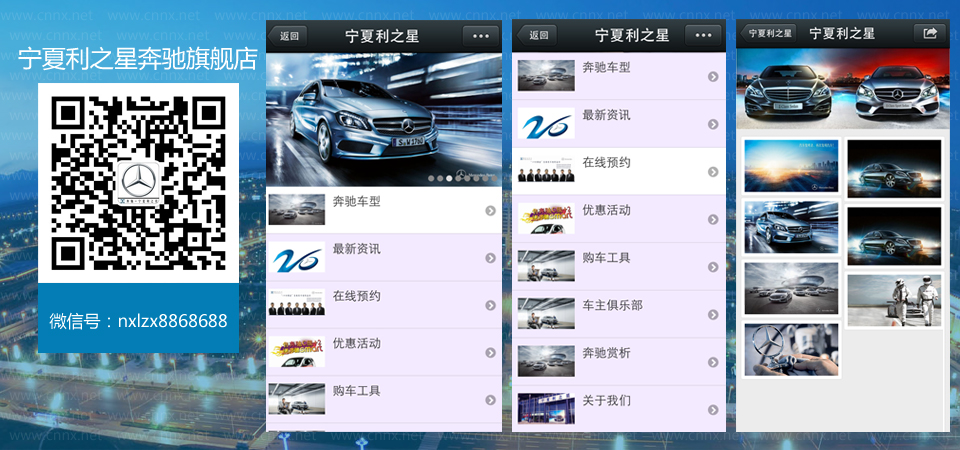Open the two-sedan banner on the gallery screen
960x450 pixels.
[x=843, y=89]
